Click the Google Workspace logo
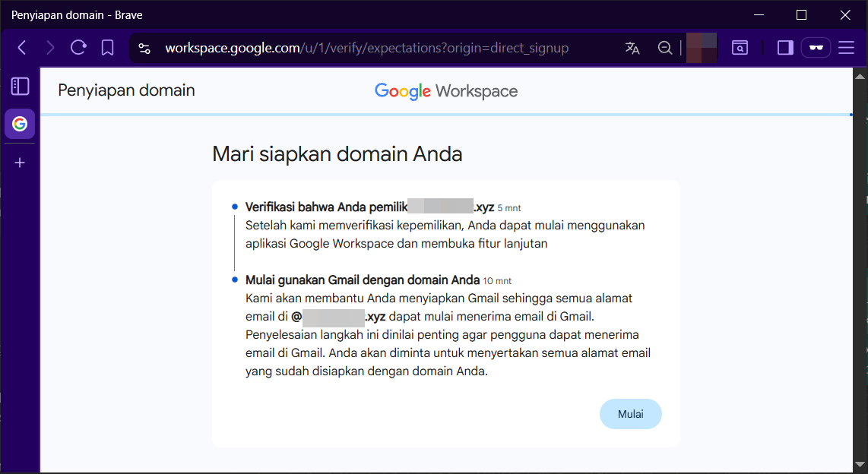 (x=446, y=91)
